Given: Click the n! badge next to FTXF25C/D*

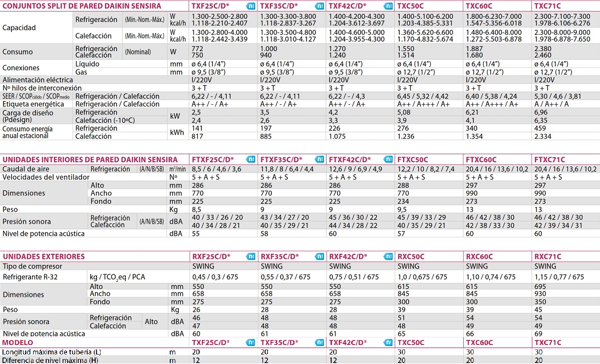Looking at the screenshot, I should [x=250, y=159].
